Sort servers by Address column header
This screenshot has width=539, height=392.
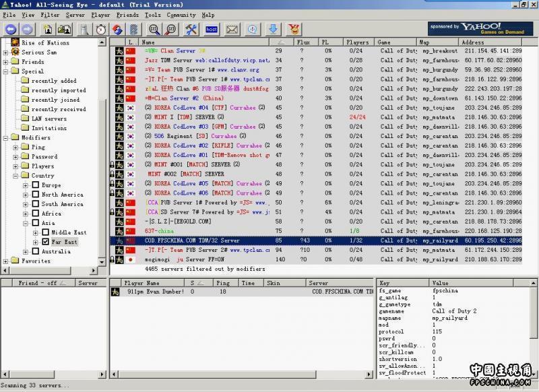click(x=490, y=42)
